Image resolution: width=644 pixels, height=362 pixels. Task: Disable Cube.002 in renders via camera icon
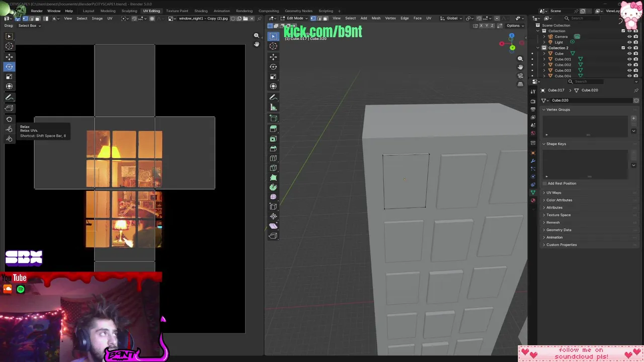pyautogui.click(x=636, y=65)
